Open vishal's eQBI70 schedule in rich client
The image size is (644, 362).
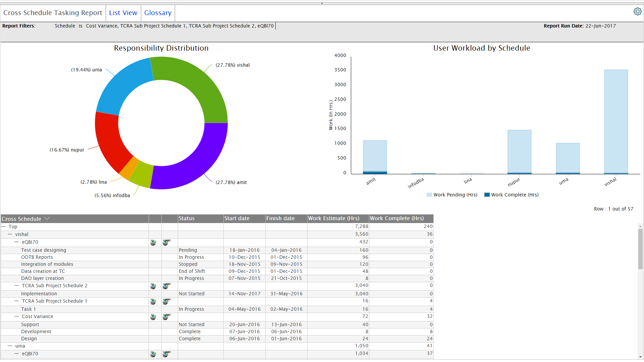[x=153, y=242]
